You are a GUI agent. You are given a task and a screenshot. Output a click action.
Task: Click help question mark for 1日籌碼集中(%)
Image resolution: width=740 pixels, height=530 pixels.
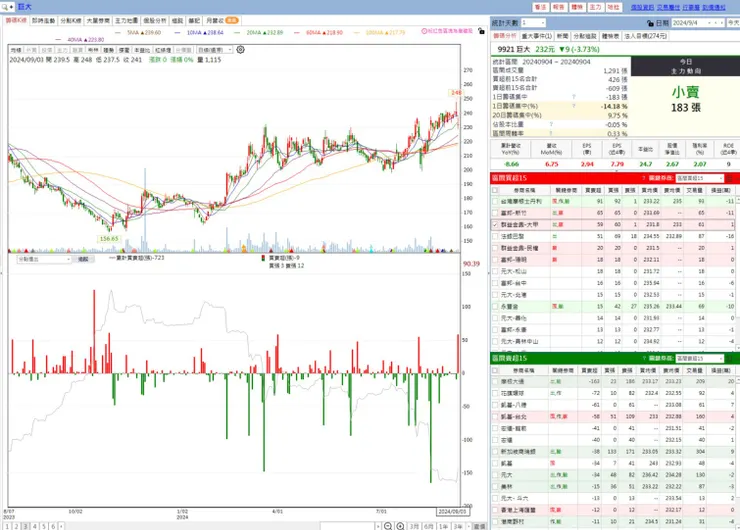tap(574, 106)
